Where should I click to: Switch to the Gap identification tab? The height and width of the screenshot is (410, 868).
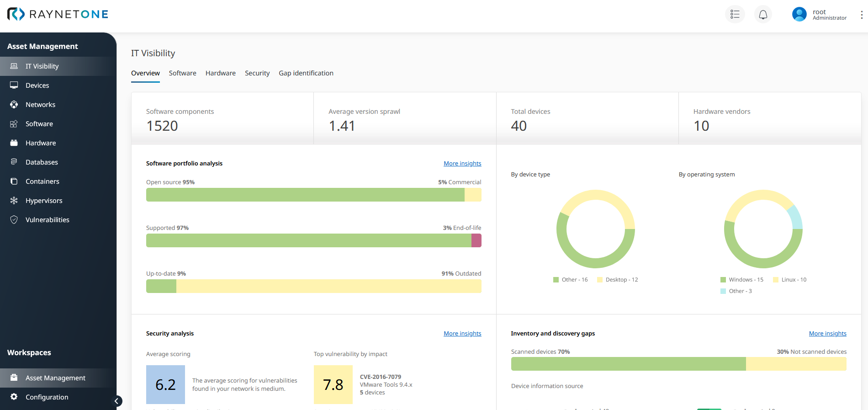point(306,73)
